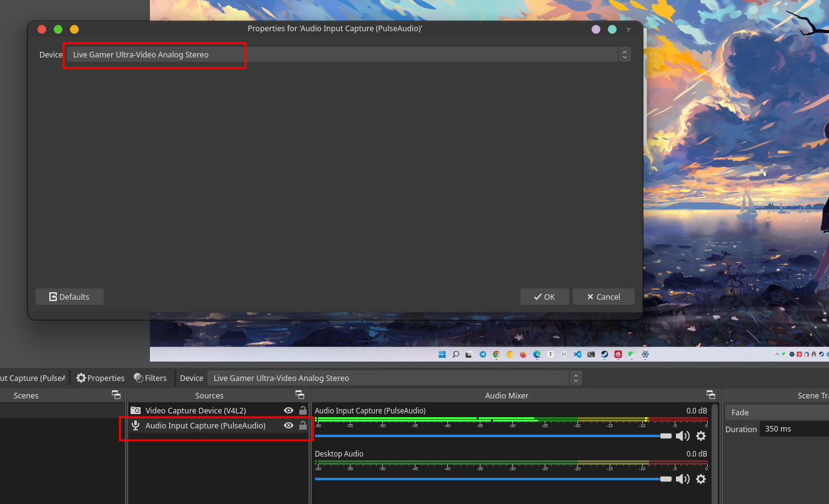The height and width of the screenshot is (504, 829).
Task: Open Microsoft Edge from the previewed taskbar
Action: pyautogui.click(x=537, y=354)
